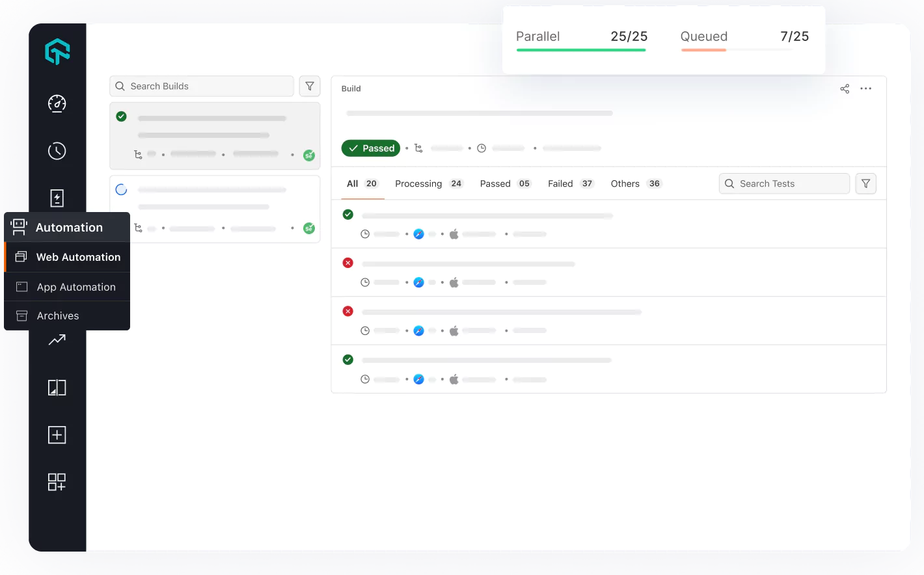Open the clock history icon in sidebar
Viewport: 924px width, 575px height.
(57, 151)
